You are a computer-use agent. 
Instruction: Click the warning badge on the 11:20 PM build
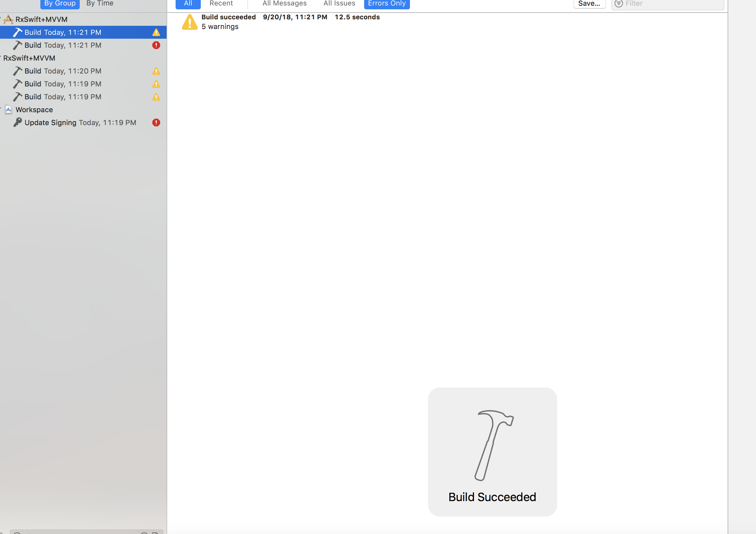click(156, 71)
